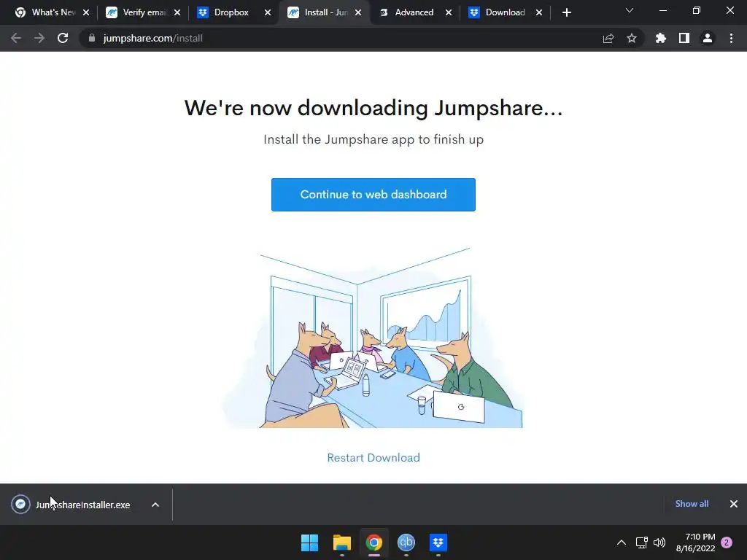Open the clock and calendar flyout
This screenshot has width=747, height=560.
695,542
